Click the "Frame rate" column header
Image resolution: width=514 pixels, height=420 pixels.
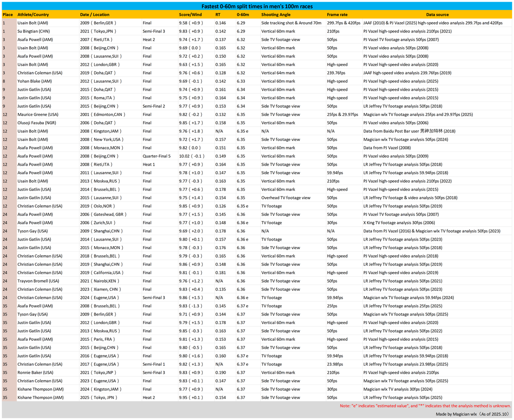point(337,15)
